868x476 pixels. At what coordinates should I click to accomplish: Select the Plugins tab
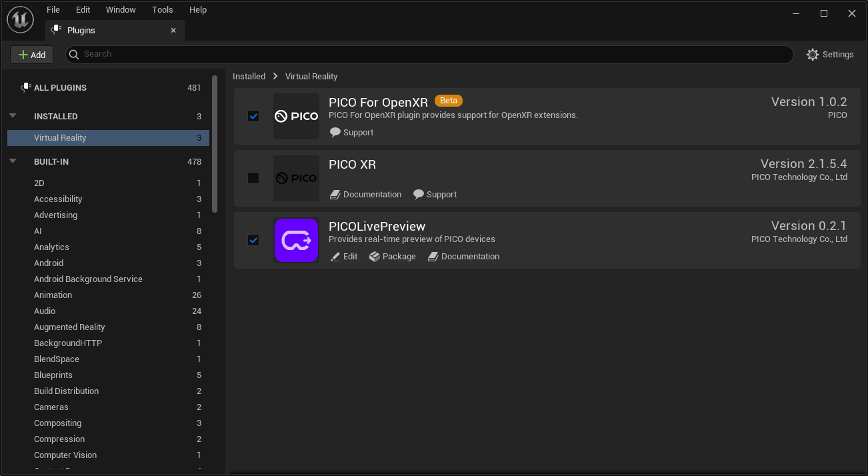[x=115, y=30]
